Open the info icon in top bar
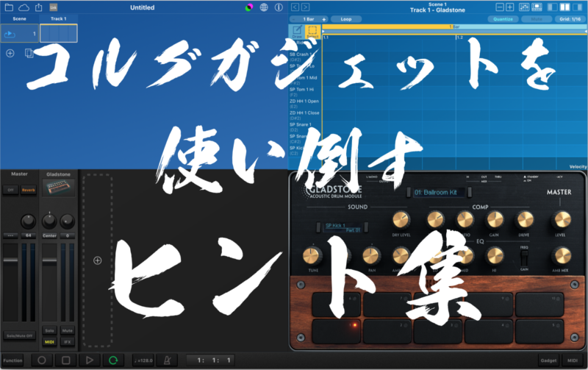This screenshot has height=370, width=588. pyautogui.click(x=279, y=7)
